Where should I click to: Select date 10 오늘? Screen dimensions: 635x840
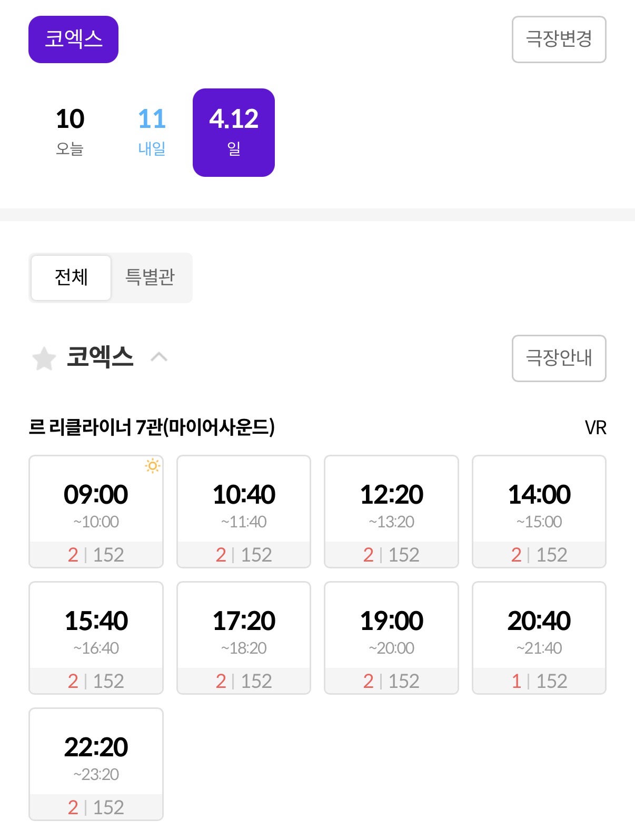pos(70,132)
